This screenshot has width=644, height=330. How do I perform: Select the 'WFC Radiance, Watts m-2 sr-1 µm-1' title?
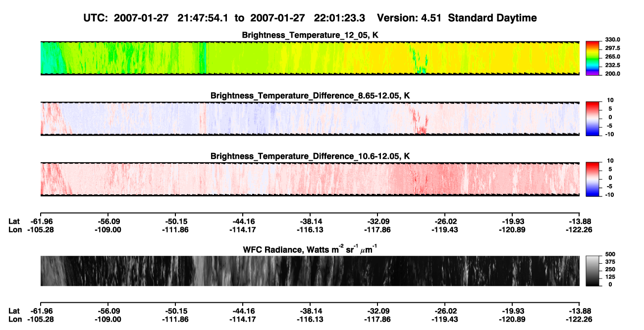pyautogui.click(x=310, y=249)
